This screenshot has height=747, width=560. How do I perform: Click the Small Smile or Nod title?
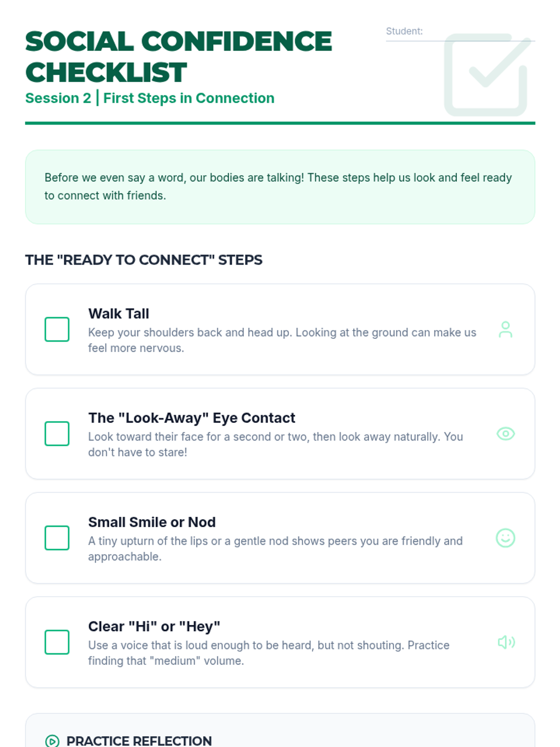tap(152, 522)
